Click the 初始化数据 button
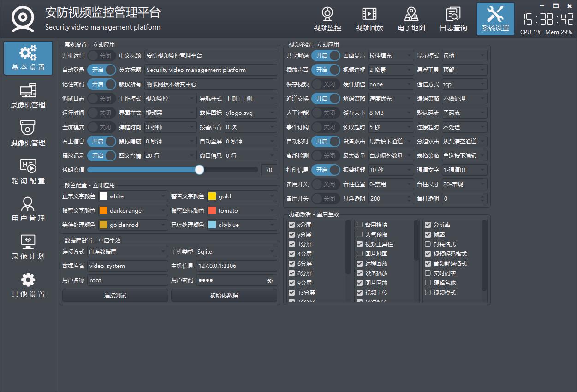Viewport: 577px width, 392px height. click(224, 295)
